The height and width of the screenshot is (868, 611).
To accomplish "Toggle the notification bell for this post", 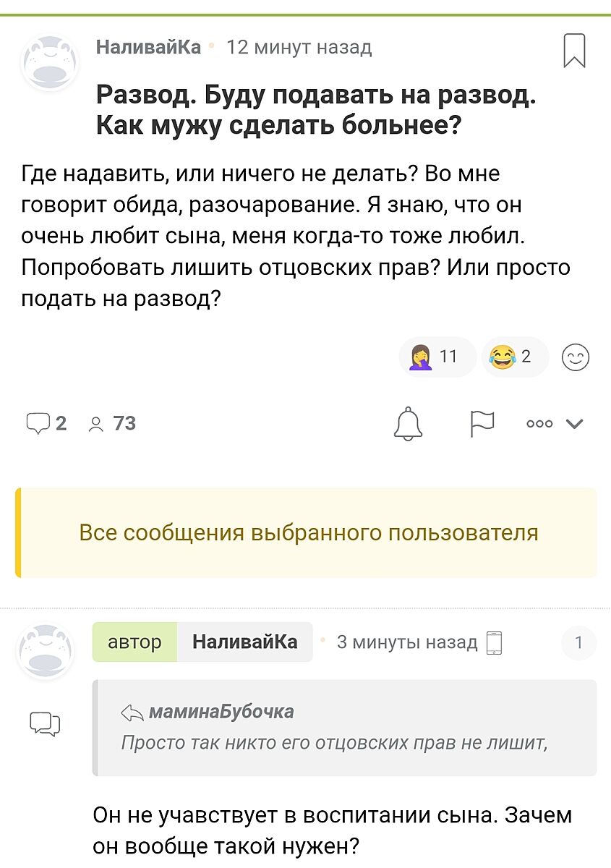I will pyautogui.click(x=407, y=423).
